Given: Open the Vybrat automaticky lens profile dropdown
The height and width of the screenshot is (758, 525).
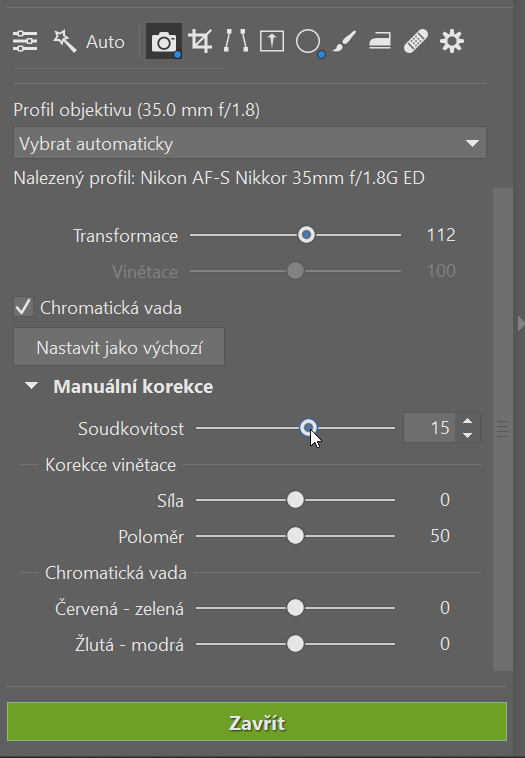Looking at the screenshot, I should tap(249, 143).
